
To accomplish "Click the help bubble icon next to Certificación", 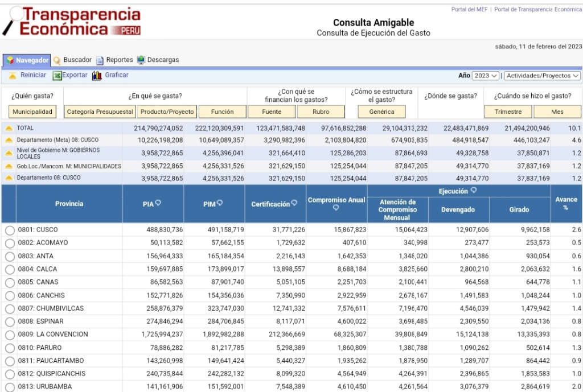I will click(x=294, y=203).
